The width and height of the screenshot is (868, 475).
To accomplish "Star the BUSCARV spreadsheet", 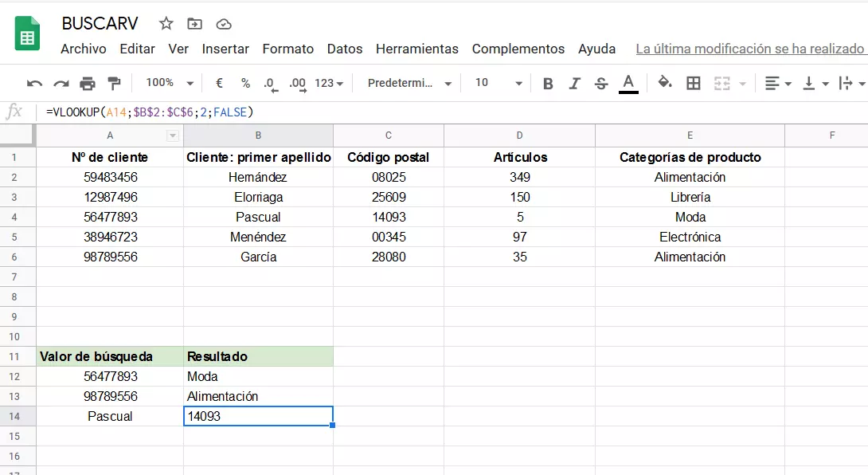I will [165, 24].
